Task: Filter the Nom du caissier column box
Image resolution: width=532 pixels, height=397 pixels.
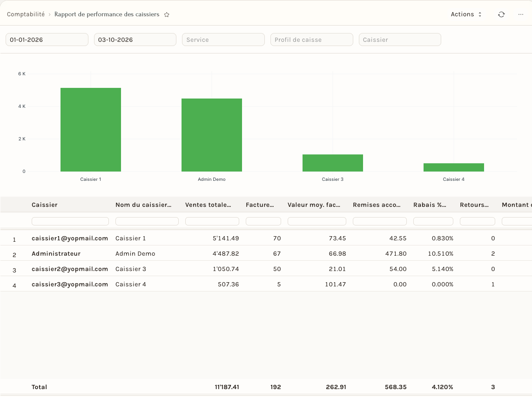Action: [147, 221]
